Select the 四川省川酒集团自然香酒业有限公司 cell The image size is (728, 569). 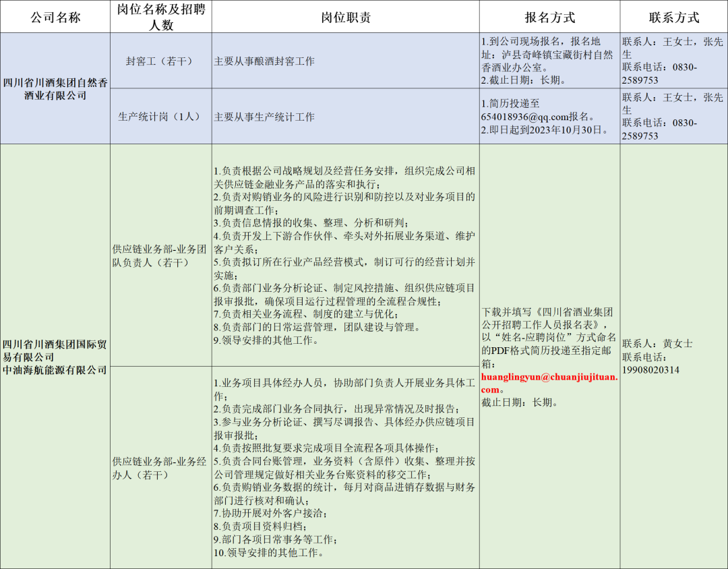click(55, 89)
